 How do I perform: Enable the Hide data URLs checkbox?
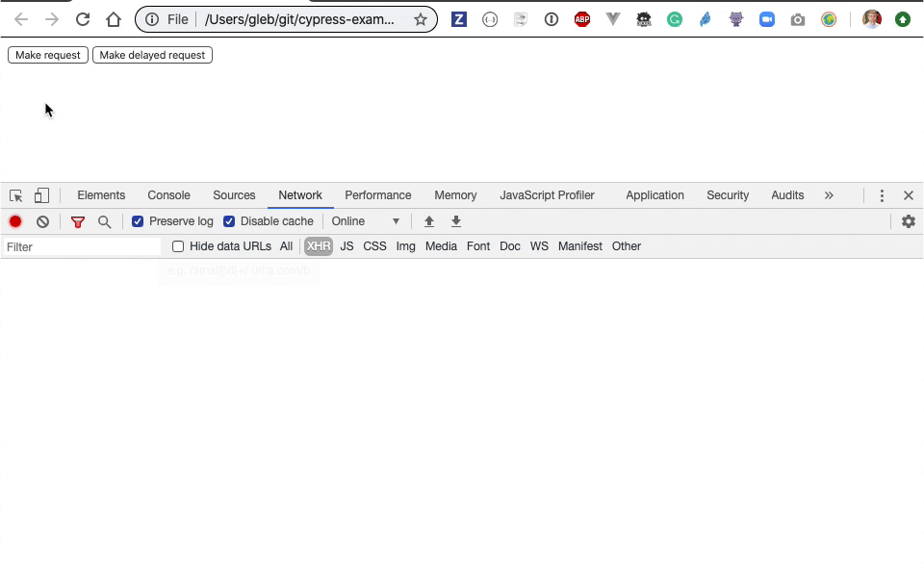coord(178,246)
